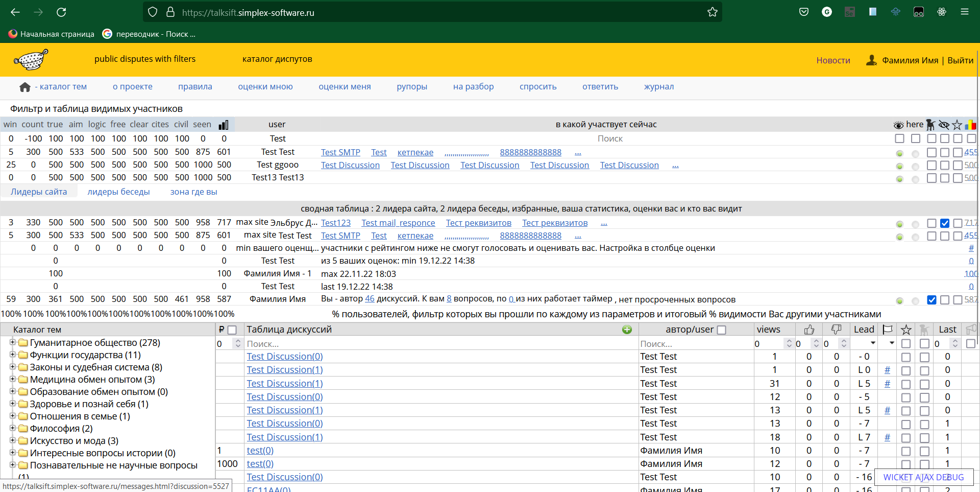Add a discussion with the green plus icon
Viewport: 980px width, 492px height.
click(x=627, y=330)
